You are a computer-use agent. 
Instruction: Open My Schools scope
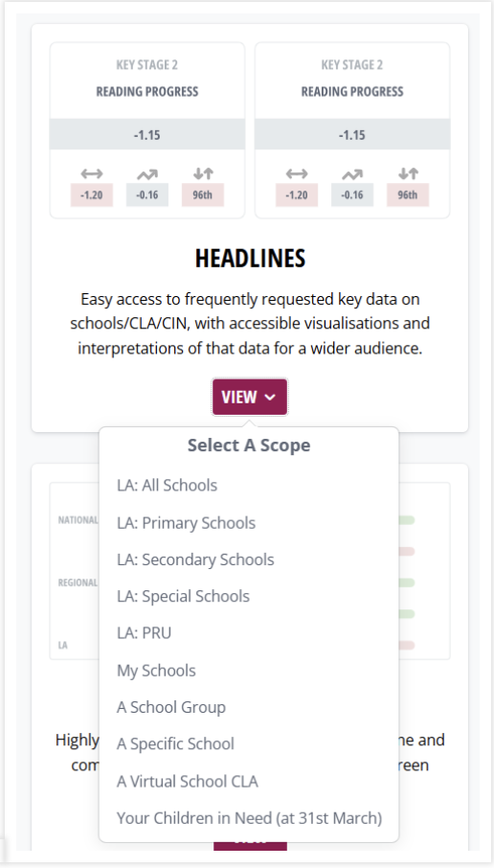click(x=156, y=671)
